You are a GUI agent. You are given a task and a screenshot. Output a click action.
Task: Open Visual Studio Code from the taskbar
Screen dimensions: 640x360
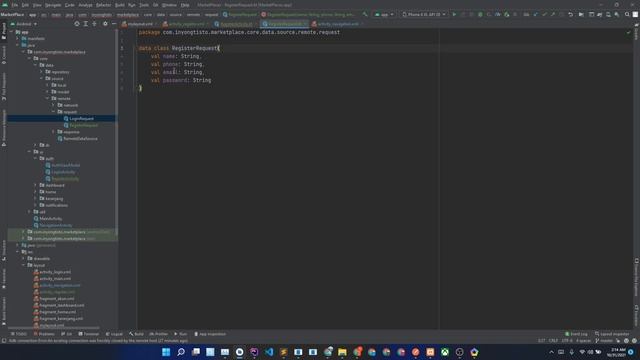(269, 352)
